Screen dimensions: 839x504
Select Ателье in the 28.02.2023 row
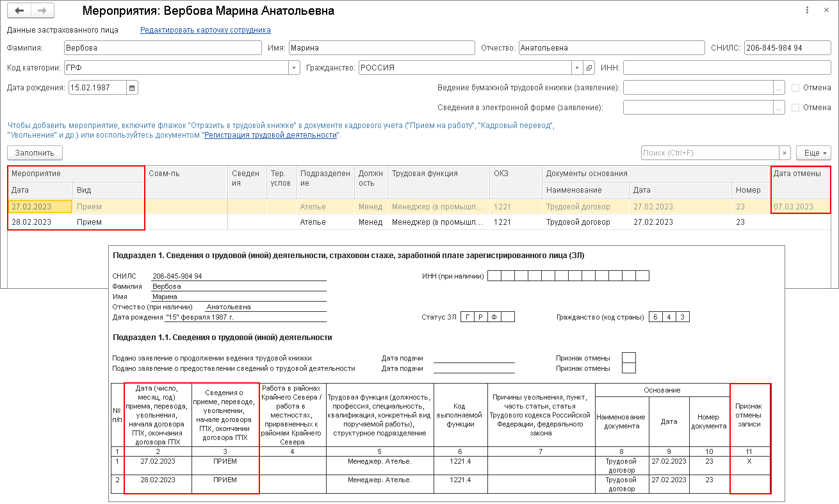point(326,222)
